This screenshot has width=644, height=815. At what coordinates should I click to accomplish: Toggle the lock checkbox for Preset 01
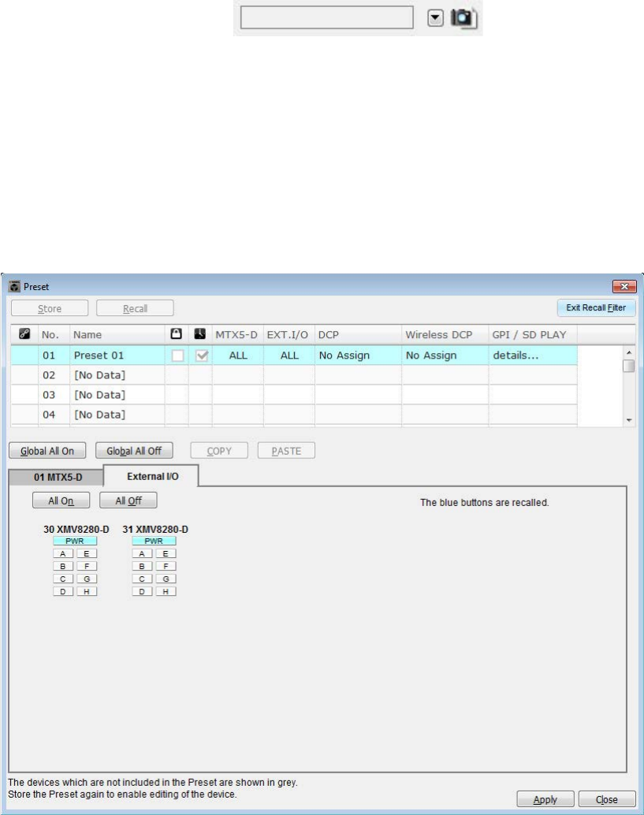[x=177, y=355]
